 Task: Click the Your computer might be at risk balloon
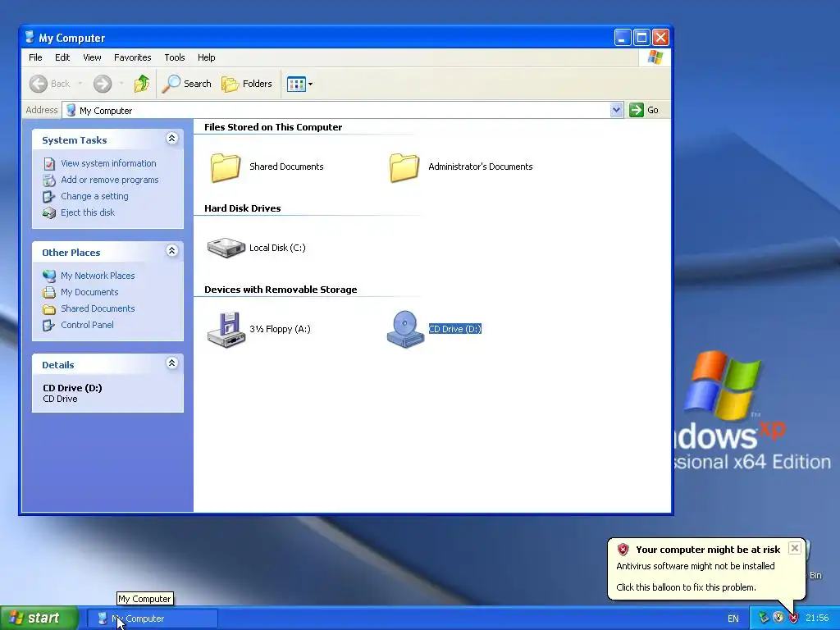pos(706,568)
